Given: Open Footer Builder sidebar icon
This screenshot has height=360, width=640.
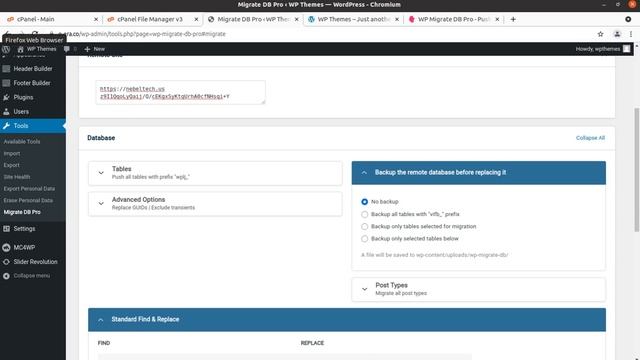Looking at the screenshot, I should tap(6, 83).
